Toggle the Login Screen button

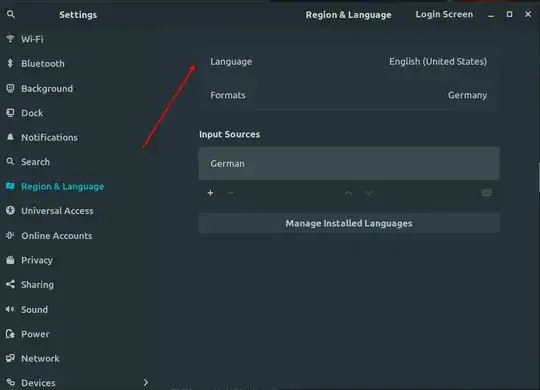[x=444, y=14]
